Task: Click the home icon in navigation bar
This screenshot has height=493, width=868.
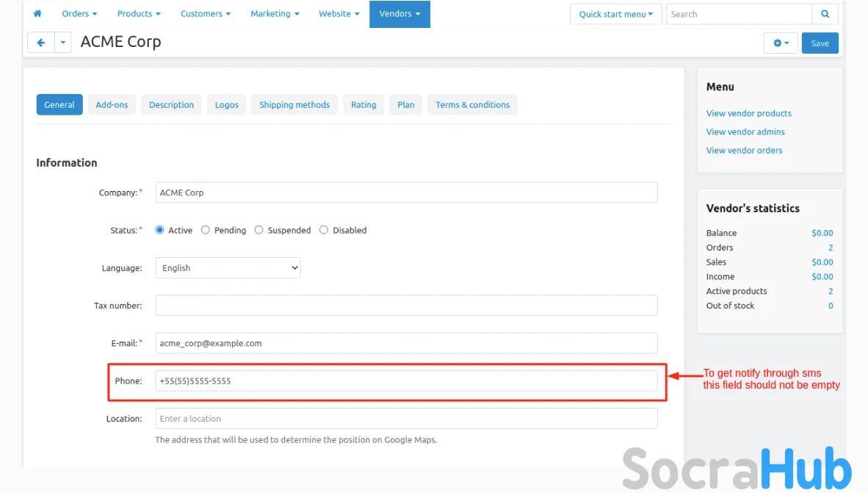Action: coord(37,14)
